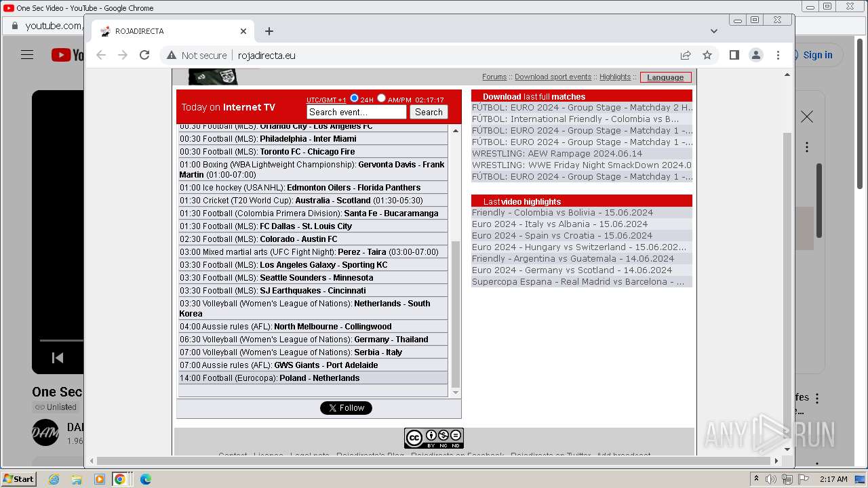
Task: Click the YouTube channel avatar
Action: [x=45, y=432]
